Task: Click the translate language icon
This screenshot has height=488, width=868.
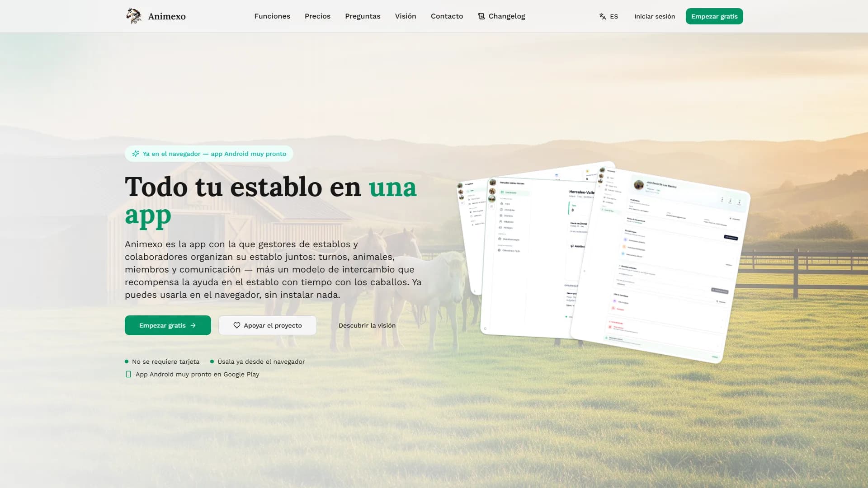Action: 603,16
